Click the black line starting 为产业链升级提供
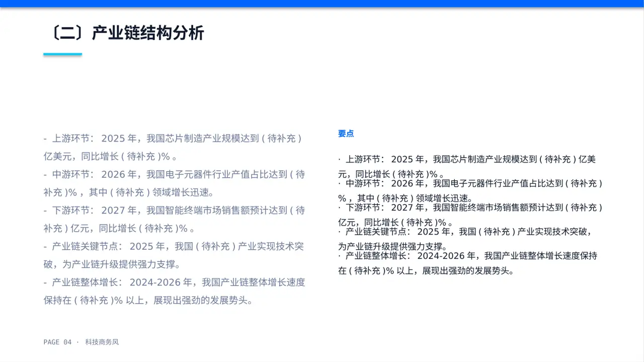 click(x=393, y=247)
